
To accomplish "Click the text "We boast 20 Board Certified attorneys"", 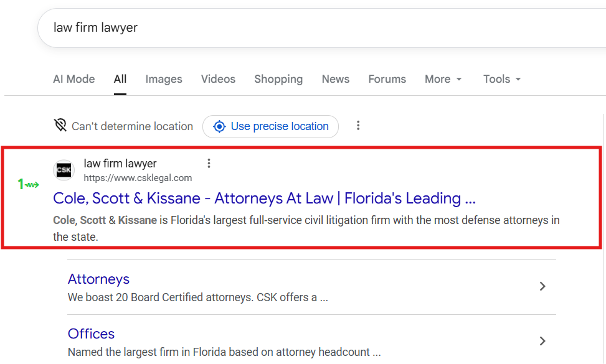I will 160,297.
